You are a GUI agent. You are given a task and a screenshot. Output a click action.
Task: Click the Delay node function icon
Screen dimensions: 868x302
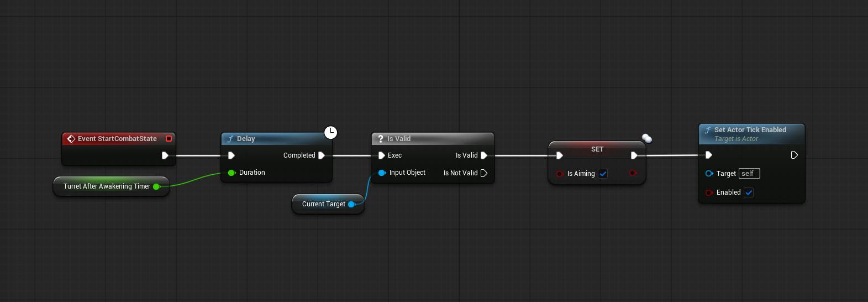(230, 139)
